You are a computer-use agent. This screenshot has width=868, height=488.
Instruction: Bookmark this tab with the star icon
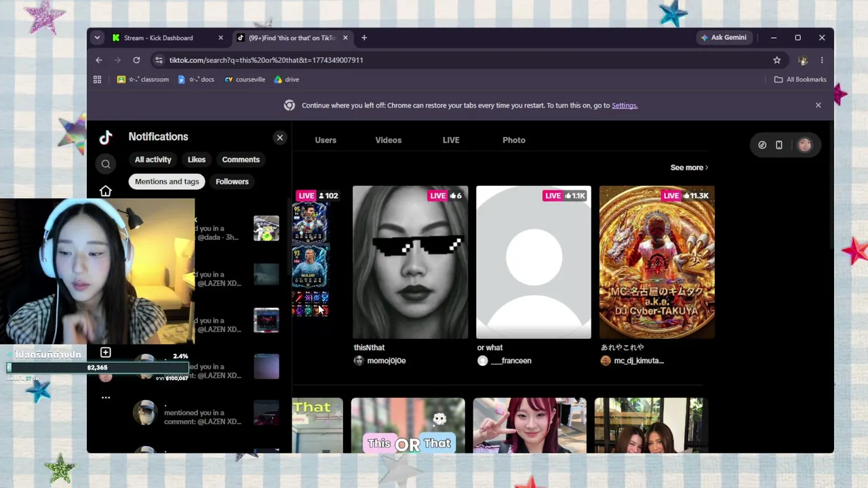pos(777,60)
